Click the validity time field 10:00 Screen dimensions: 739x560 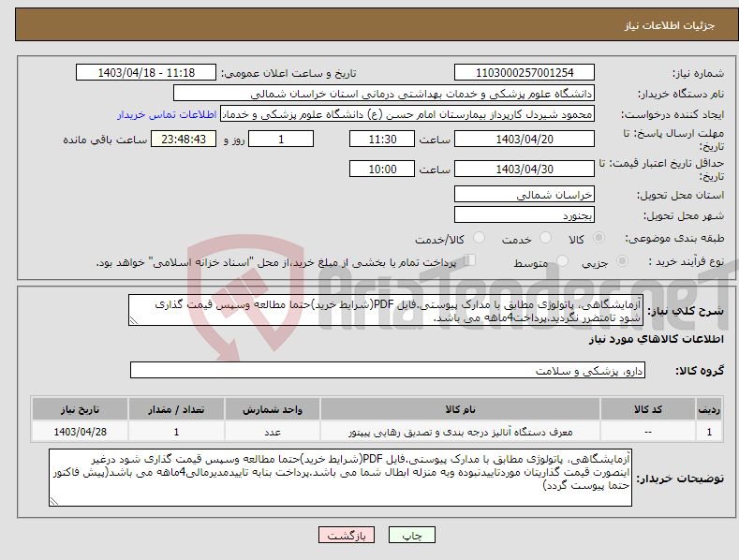382,169
